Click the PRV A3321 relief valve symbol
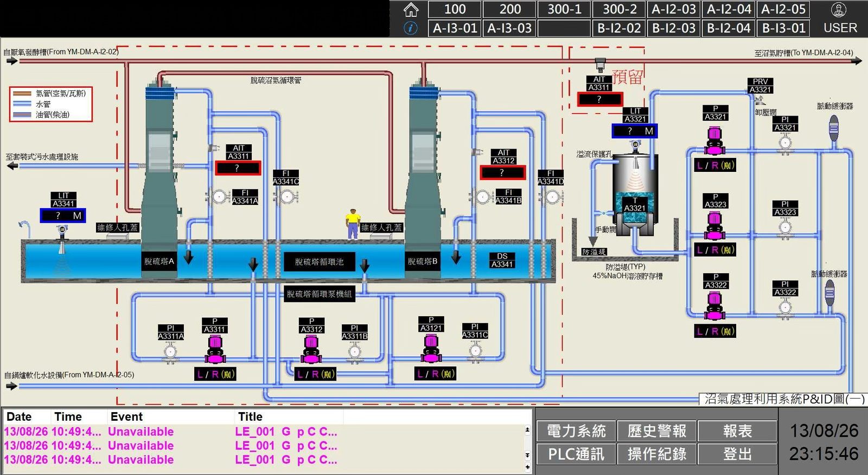Screen dimensions: 868x475 [759, 100]
